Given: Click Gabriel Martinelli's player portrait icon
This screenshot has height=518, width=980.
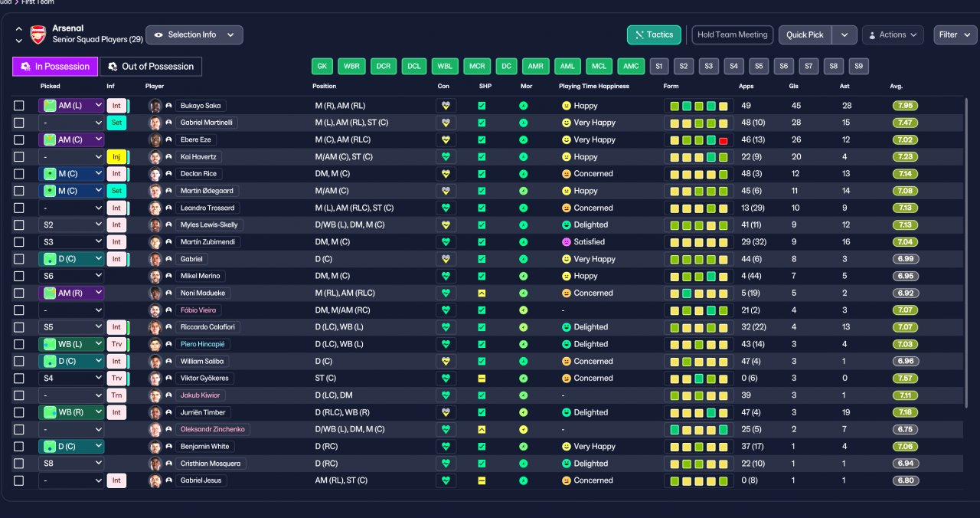Looking at the screenshot, I should (x=155, y=123).
